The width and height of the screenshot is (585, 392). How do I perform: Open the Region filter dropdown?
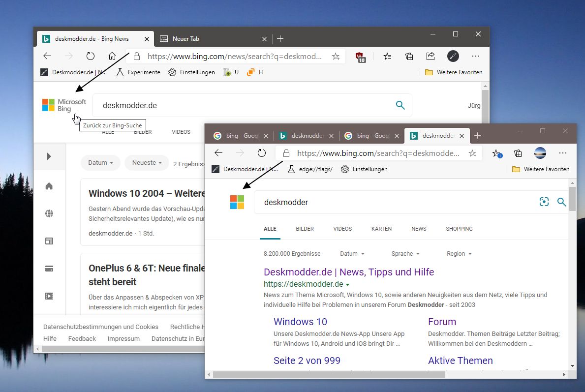tap(459, 254)
